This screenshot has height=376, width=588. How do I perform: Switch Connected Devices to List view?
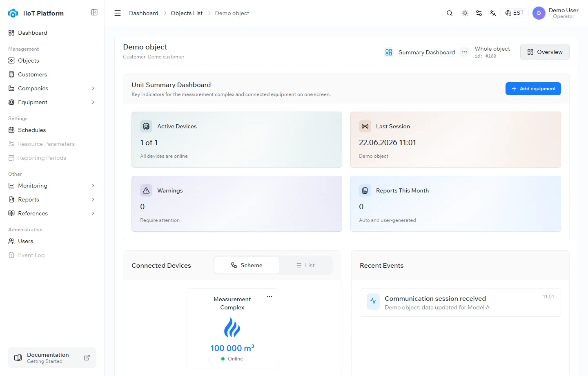coord(305,265)
